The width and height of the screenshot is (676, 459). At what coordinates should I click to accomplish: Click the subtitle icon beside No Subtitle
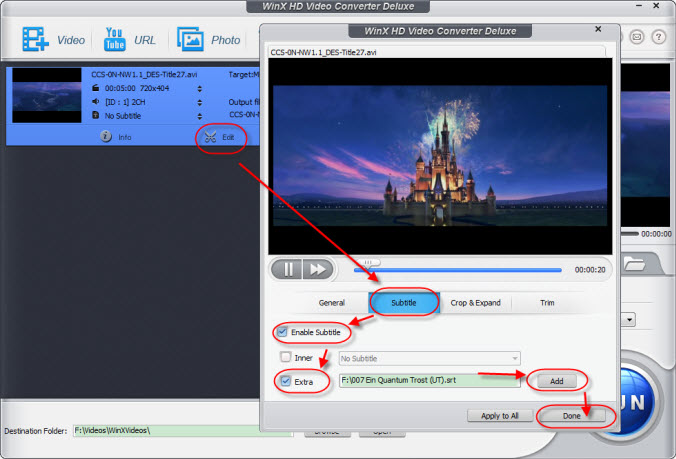tap(96, 116)
